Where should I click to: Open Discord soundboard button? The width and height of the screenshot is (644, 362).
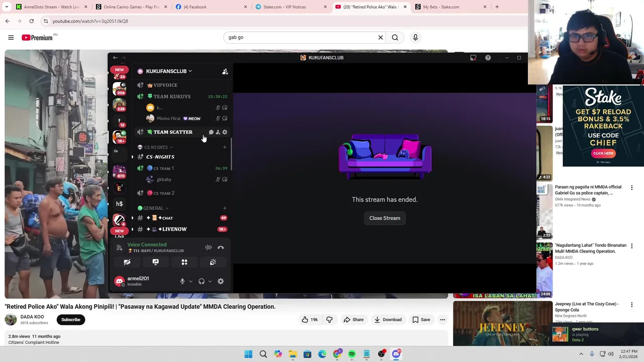[x=213, y=262]
